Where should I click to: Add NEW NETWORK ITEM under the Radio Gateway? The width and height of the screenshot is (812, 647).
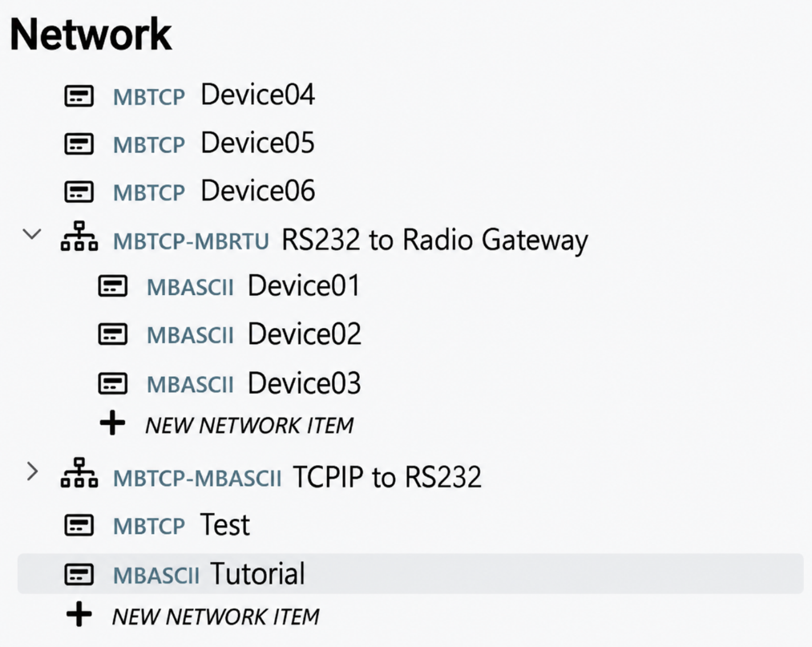pyautogui.click(x=249, y=425)
